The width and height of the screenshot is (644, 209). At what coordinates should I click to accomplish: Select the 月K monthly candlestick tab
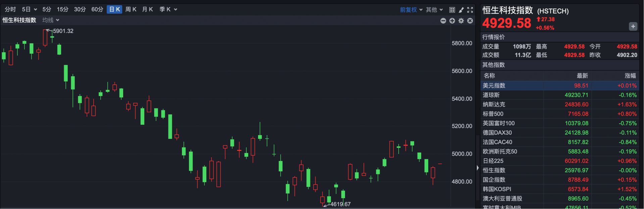148,9
